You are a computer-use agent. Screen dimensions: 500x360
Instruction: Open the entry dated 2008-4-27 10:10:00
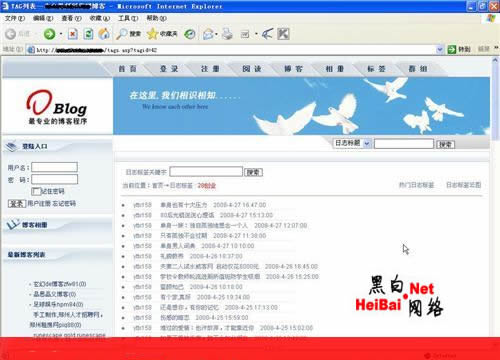[178, 246]
